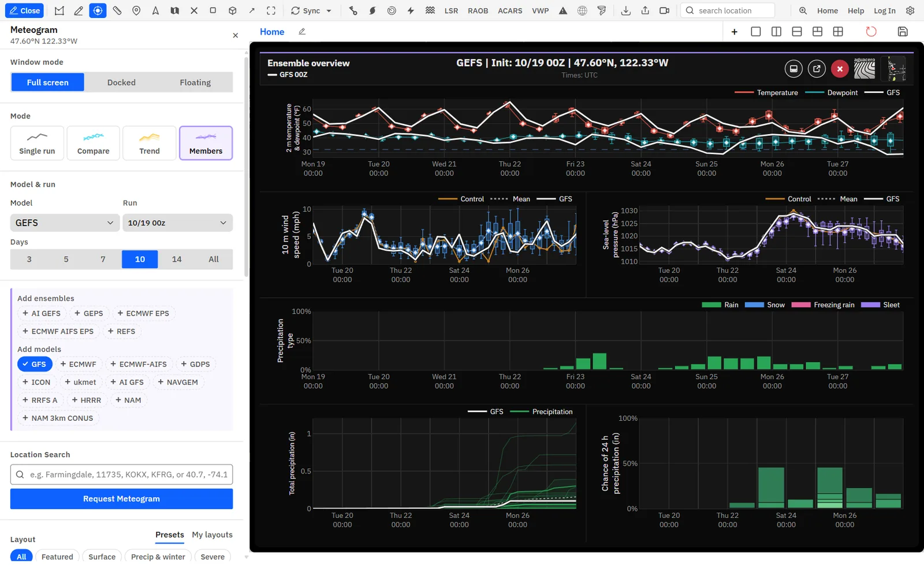Click the top search location box
This screenshot has width=924, height=578.
pos(727,10)
